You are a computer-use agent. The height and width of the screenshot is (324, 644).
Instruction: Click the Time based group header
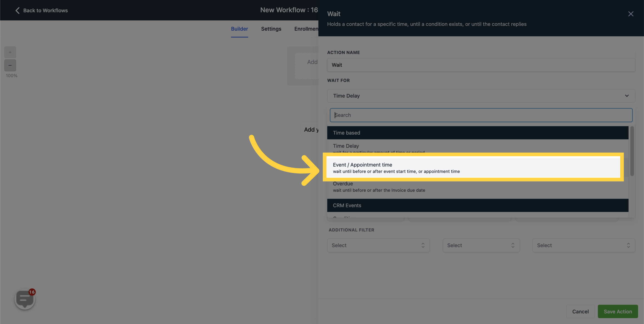pos(477,133)
